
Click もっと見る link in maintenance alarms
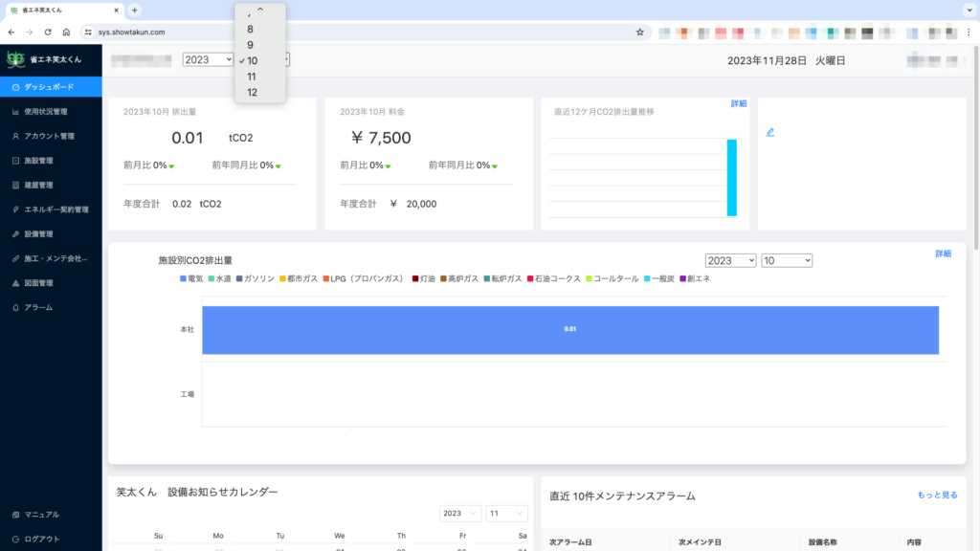point(937,495)
